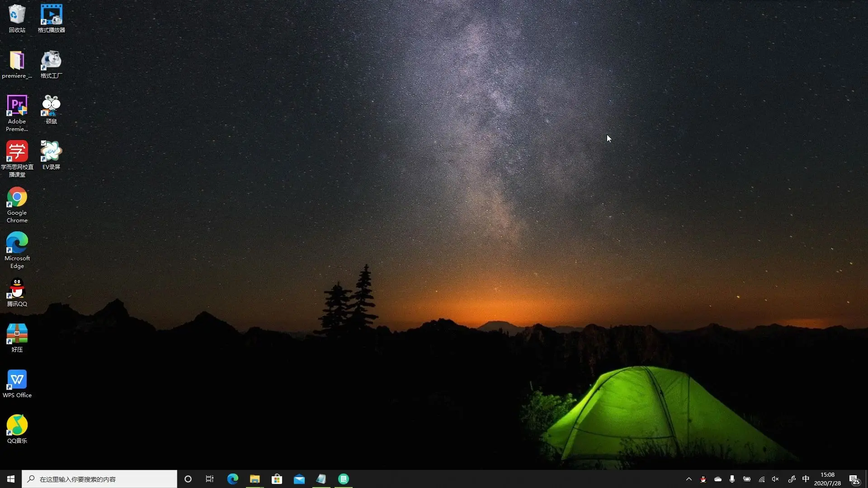Image resolution: width=868 pixels, height=488 pixels.
Task: Select the EV录屏 screen recorder shortcut
Action: (x=51, y=156)
